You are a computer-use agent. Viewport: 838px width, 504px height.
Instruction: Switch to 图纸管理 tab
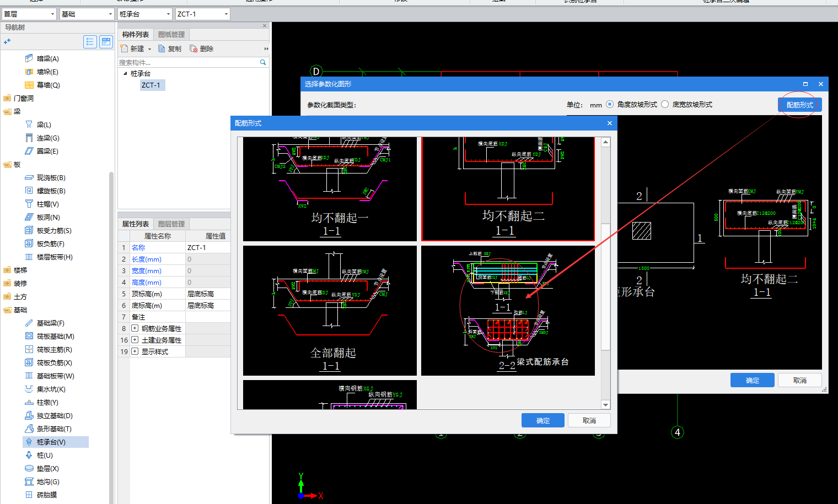171,35
